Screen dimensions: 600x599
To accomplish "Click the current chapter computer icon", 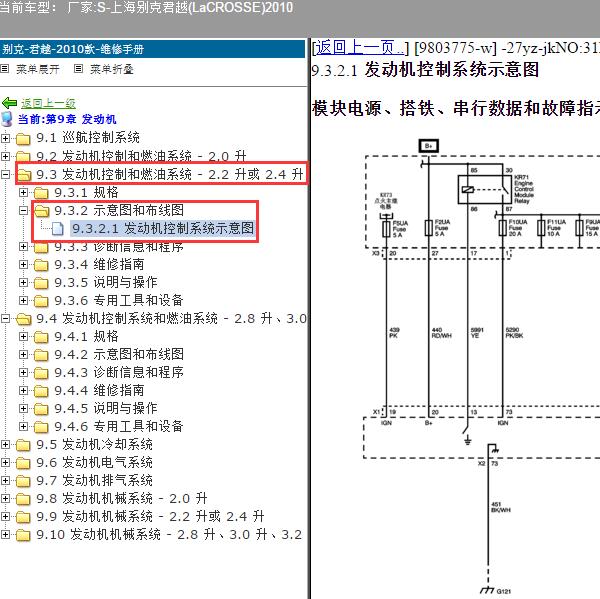I will pos(7,119).
